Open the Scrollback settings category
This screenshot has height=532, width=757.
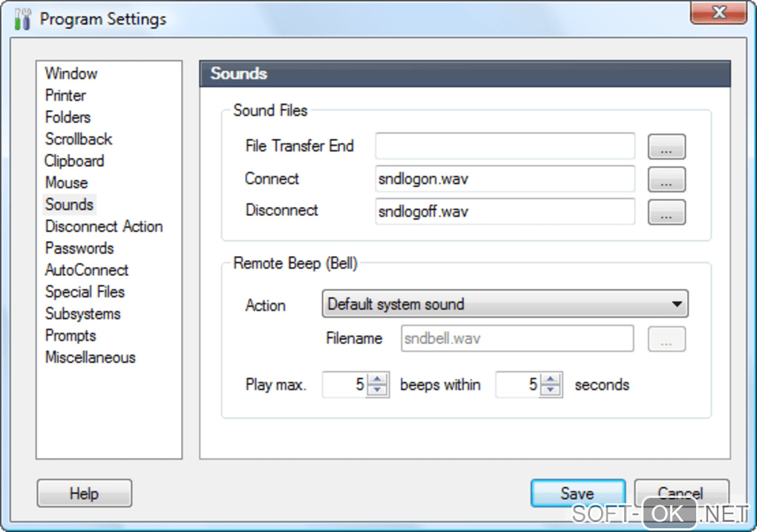pos(79,139)
